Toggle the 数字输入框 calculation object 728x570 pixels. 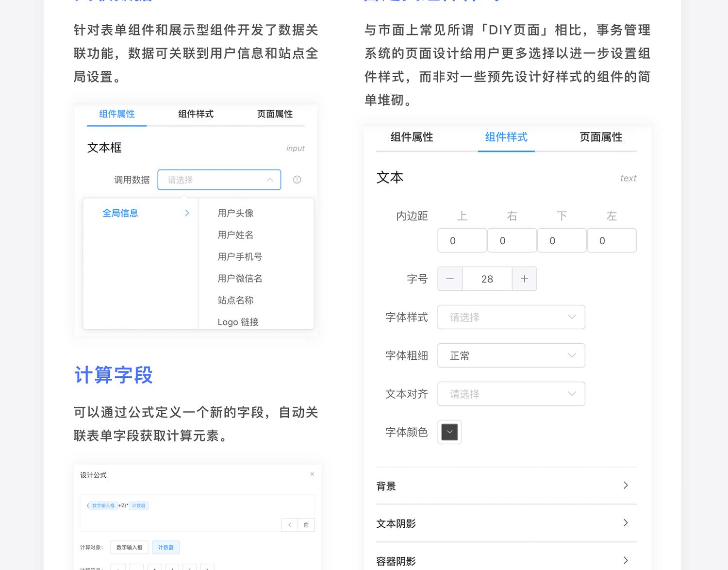129,547
